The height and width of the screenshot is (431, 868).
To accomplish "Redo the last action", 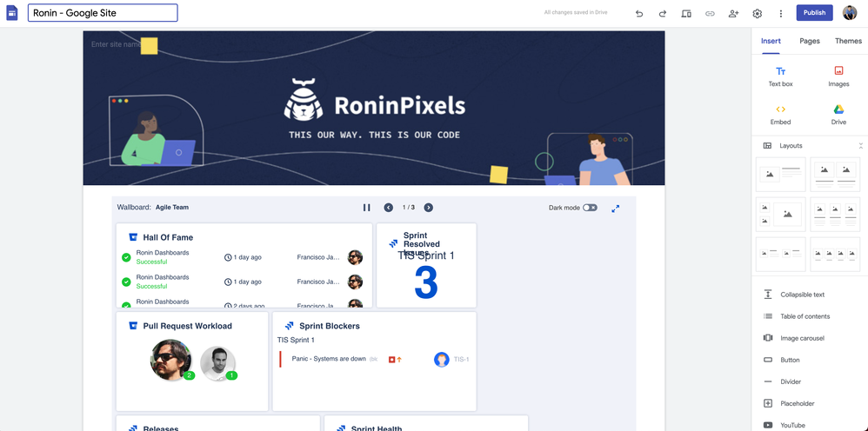I will tap(663, 13).
